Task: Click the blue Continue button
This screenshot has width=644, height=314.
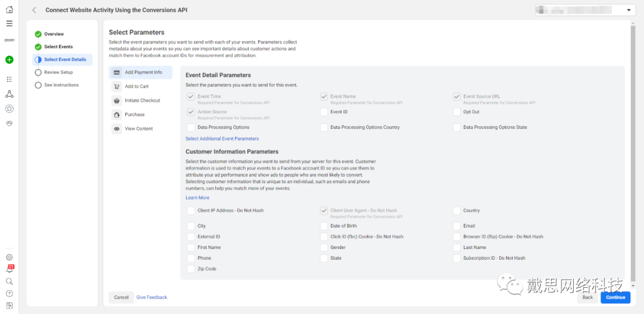Action: click(x=615, y=297)
